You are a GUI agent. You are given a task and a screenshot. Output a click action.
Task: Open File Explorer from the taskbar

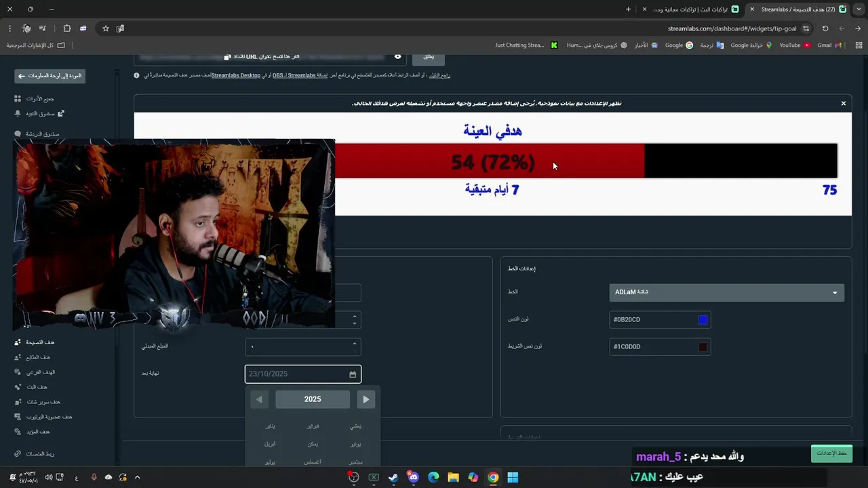point(453,477)
